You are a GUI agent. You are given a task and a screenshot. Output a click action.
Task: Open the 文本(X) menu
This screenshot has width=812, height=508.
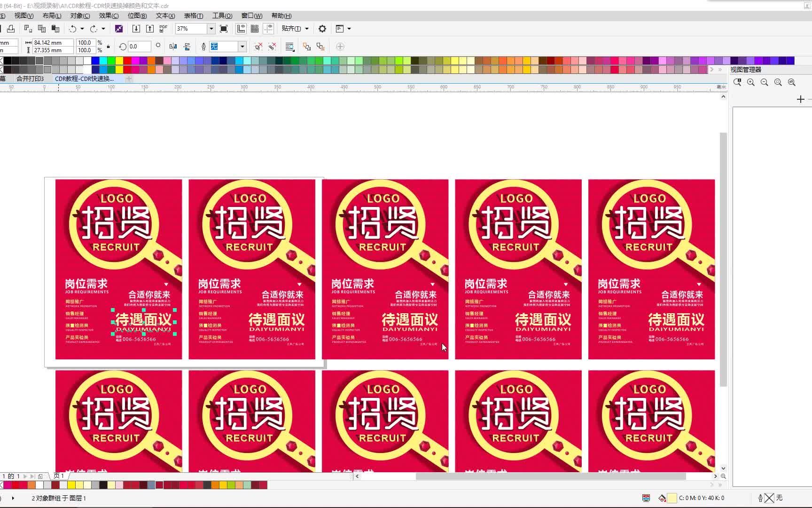(x=165, y=16)
